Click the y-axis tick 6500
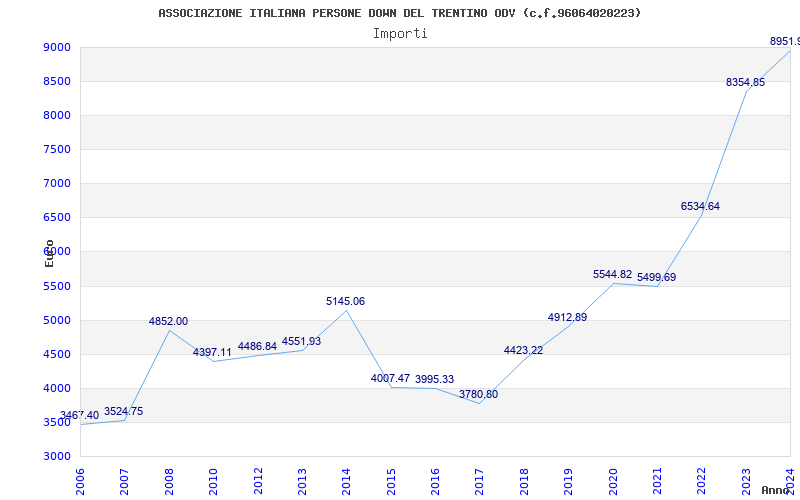Screen dimensions: 800x500 [57, 217]
